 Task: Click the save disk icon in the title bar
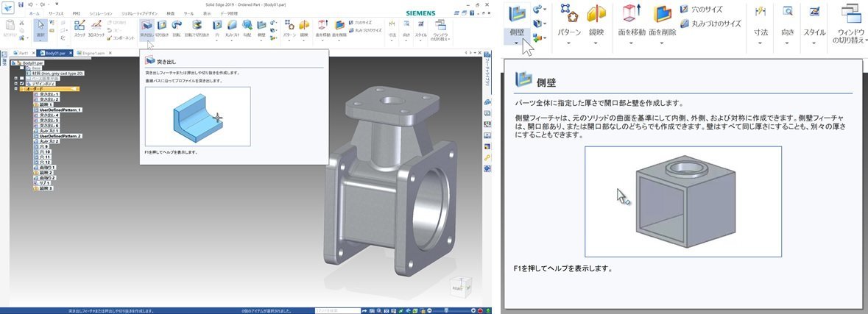click(x=21, y=4)
